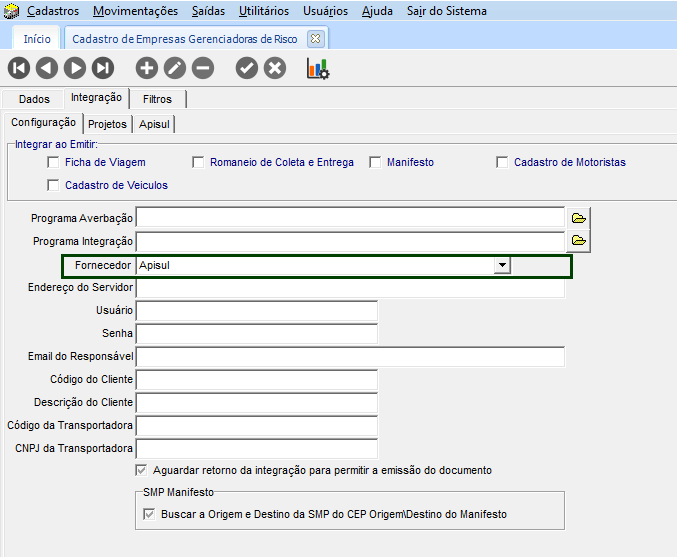Image resolution: width=677 pixels, height=557 pixels.
Task: Check the Manifesto integration option
Action: click(376, 162)
